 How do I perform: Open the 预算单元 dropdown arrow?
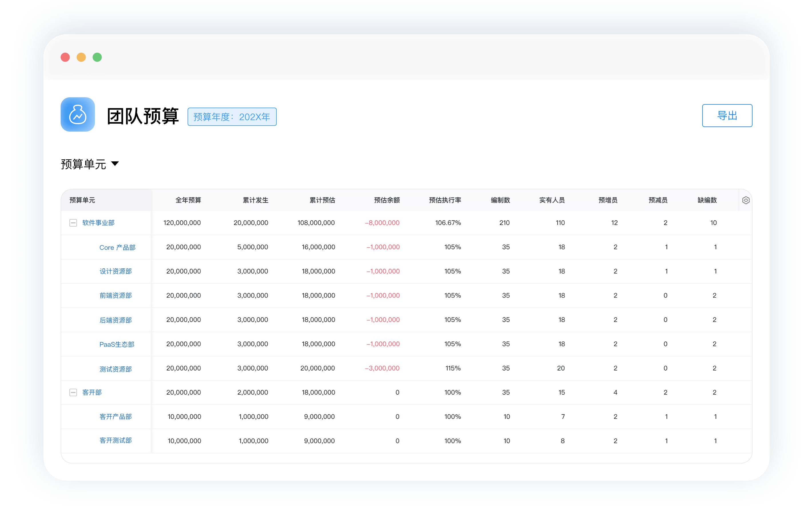click(x=115, y=164)
